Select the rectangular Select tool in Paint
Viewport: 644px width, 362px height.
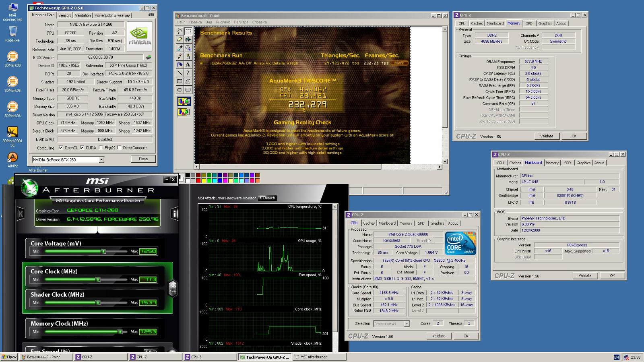pos(188,31)
